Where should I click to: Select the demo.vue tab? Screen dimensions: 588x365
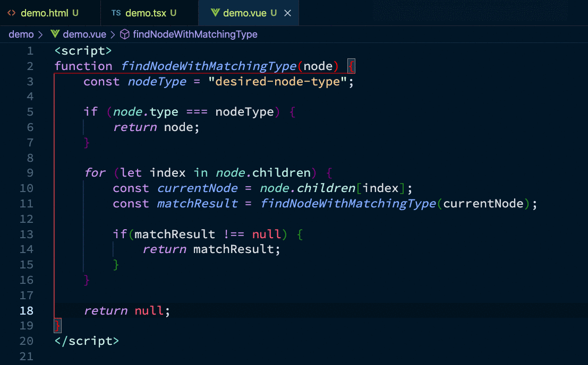[249, 13]
